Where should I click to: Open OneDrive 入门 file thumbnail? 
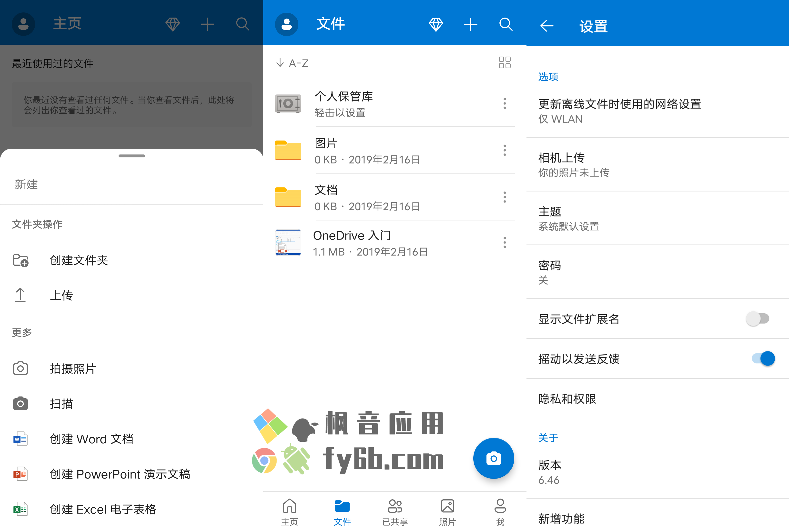pyautogui.click(x=288, y=242)
